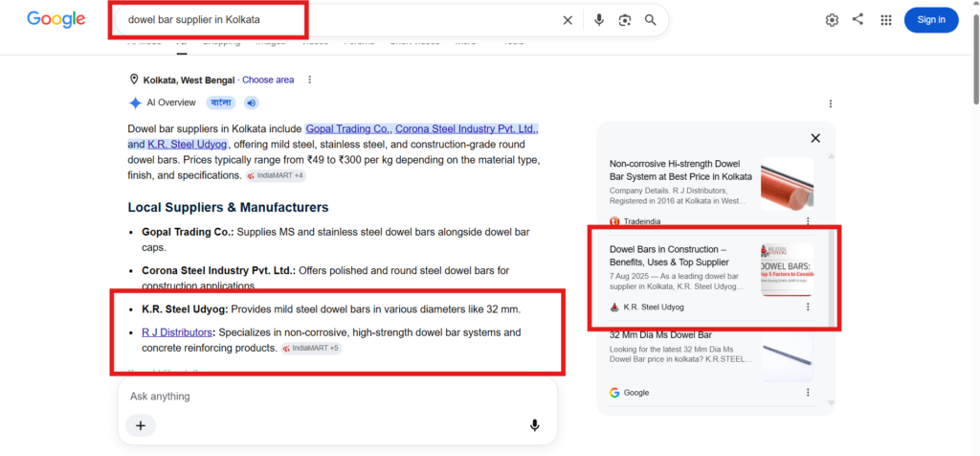The height and width of the screenshot is (456, 980).
Task: Open search by image camera icon
Action: (x=624, y=20)
